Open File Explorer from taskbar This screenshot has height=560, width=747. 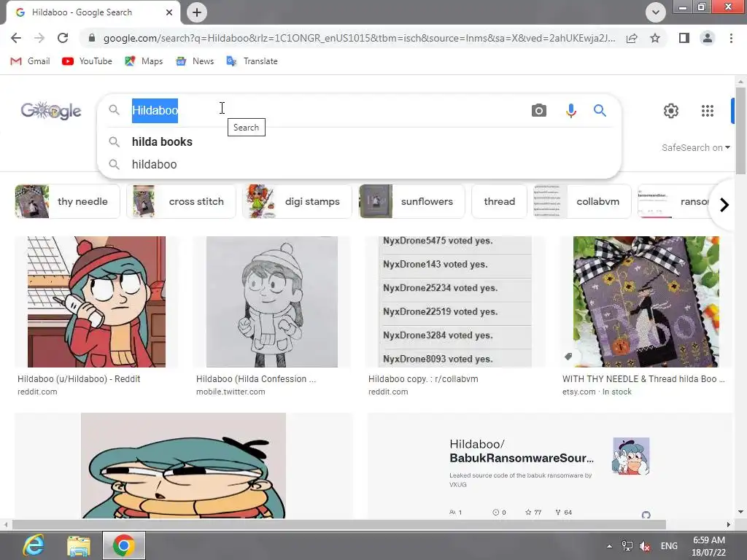[x=79, y=545]
